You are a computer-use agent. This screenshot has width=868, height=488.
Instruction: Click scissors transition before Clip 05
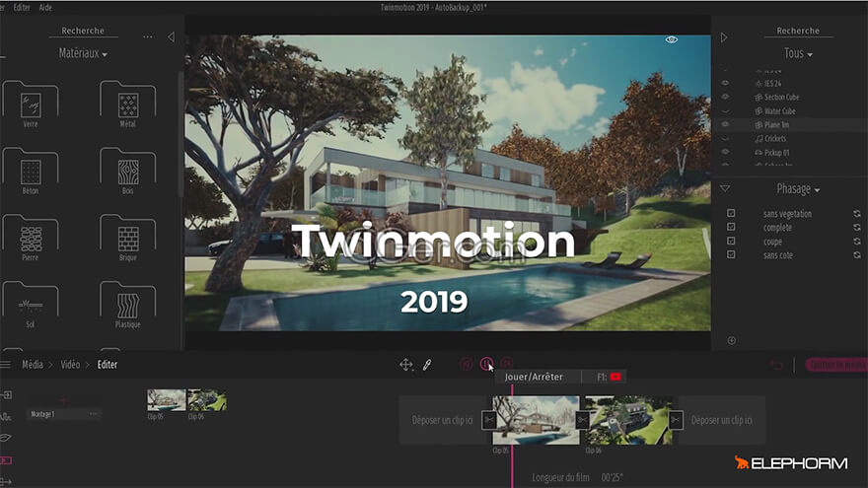(x=489, y=420)
